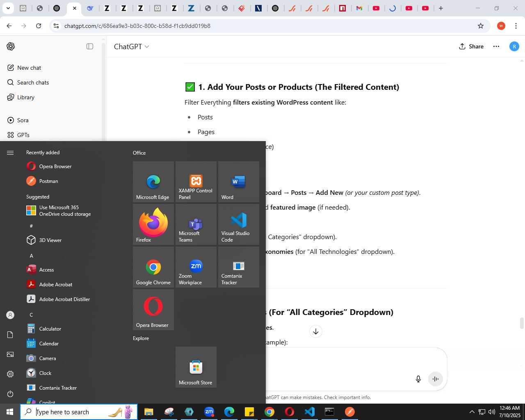Open conversation options three-dot menu
The height and width of the screenshot is (420, 525).
496,46
